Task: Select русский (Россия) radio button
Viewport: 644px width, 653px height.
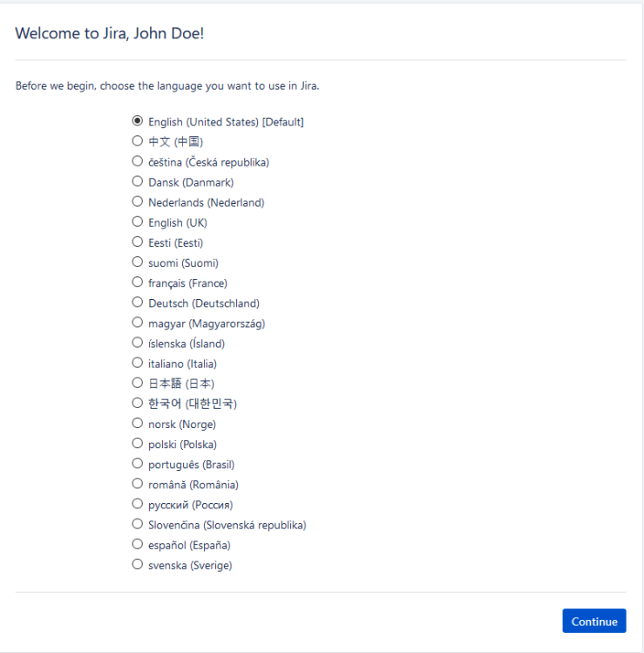Action: [137, 504]
